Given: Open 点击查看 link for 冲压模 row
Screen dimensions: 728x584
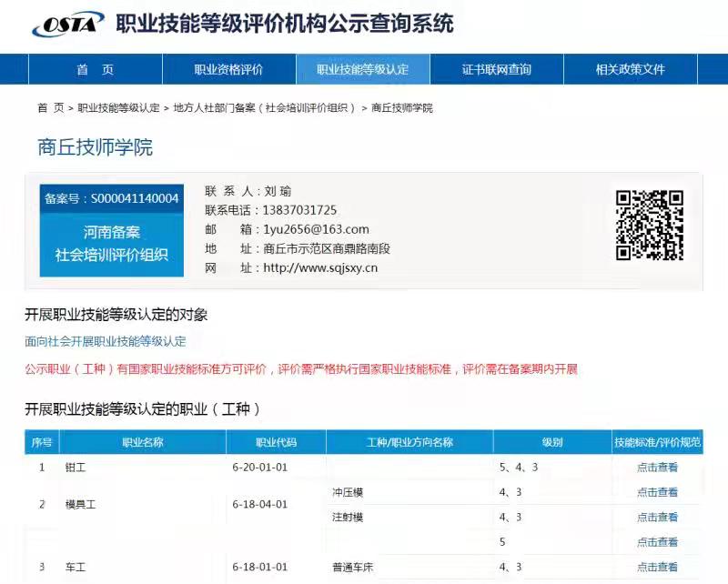Looking at the screenshot, I should pyautogui.click(x=657, y=492).
